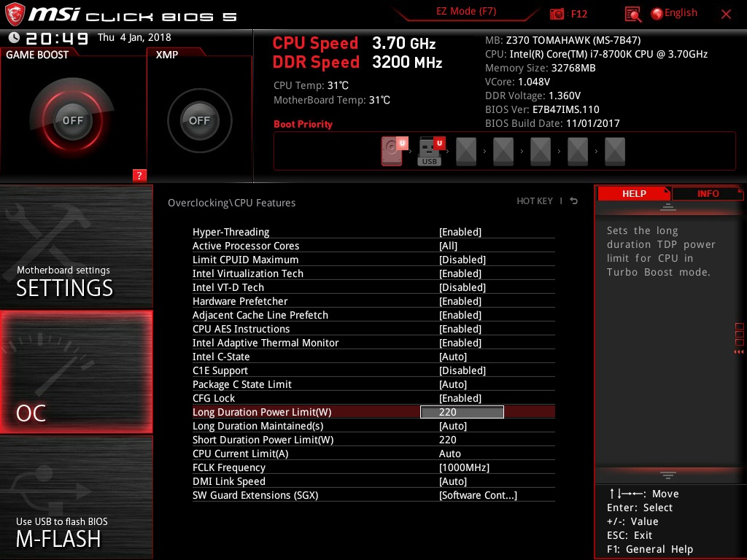This screenshot has height=560, width=747.
Task: Switch to the HELP tab
Action: click(x=634, y=193)
